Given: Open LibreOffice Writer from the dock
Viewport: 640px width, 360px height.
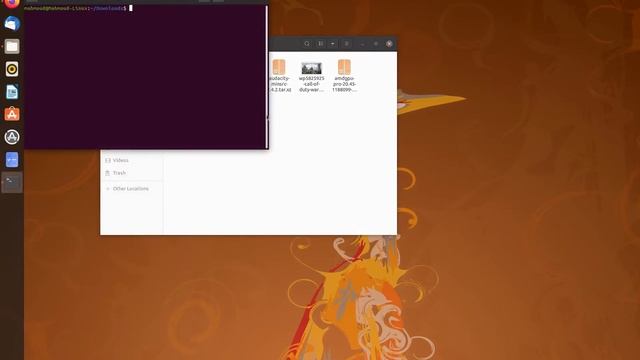Looking at the screenshot, I should [12, 92].
